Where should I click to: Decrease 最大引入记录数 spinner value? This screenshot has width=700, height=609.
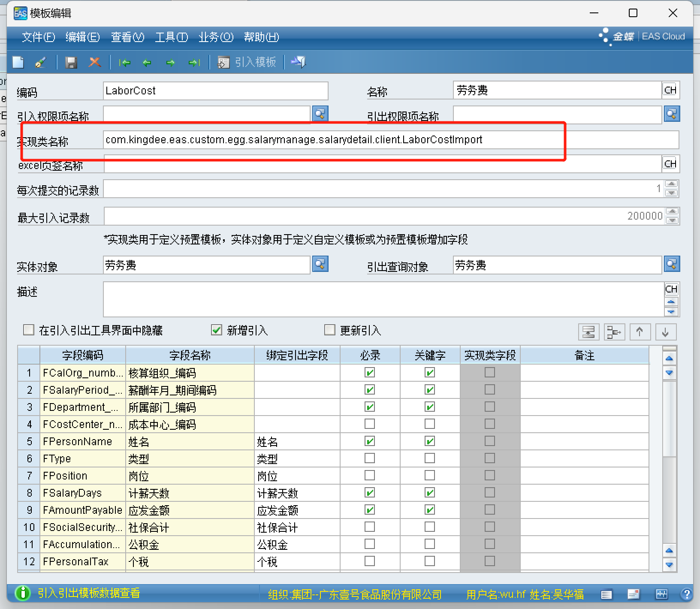pyautogui.click(x=672, y=220)
